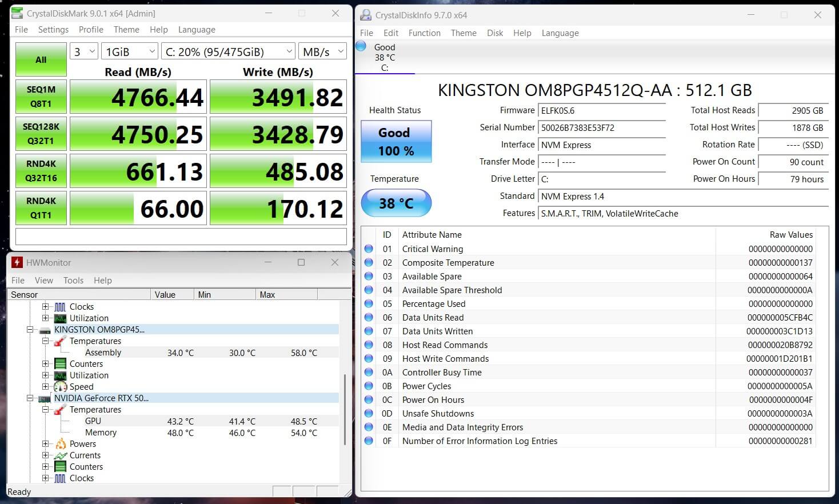This screenshot has width=839, height=504.
Task: Click the Temperatures sensor icon under KINGSTON drive
Action: [61, 341]
